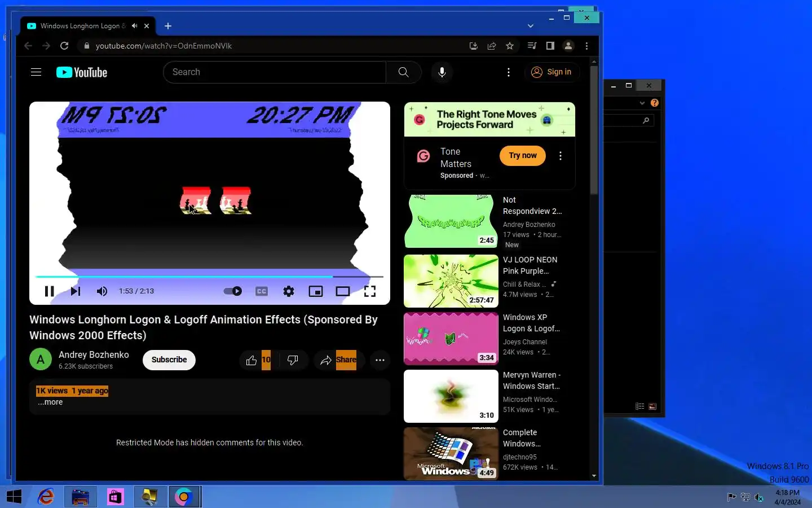Expand ribbon chevron in background window
The width and height of the screenshot is (812, 508).
642,103
